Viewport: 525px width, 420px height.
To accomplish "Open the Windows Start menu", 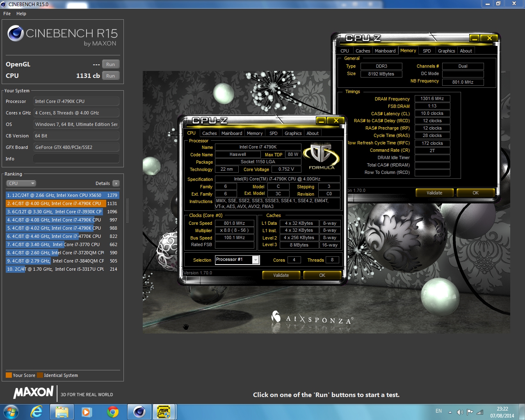I will [11, 412].
